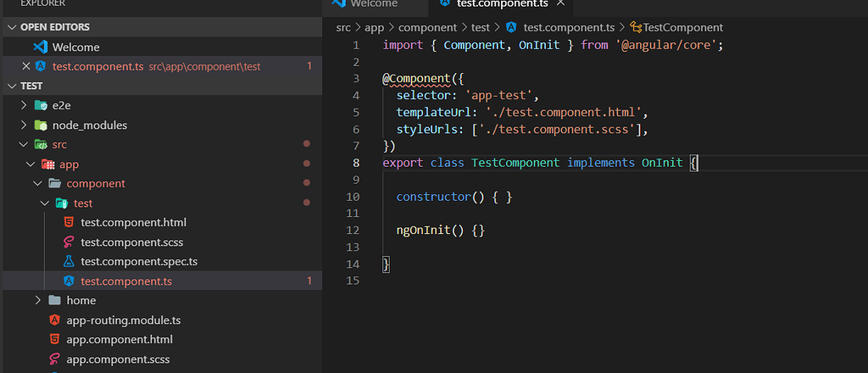Click the 'app-test' selector string

[498, 95]
